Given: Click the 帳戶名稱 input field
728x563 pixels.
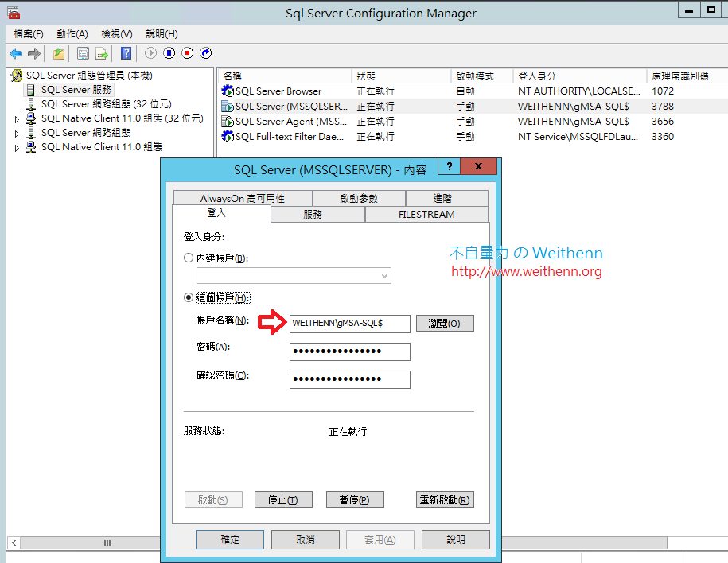Looking at the screenshot, I should pos(350,324).
